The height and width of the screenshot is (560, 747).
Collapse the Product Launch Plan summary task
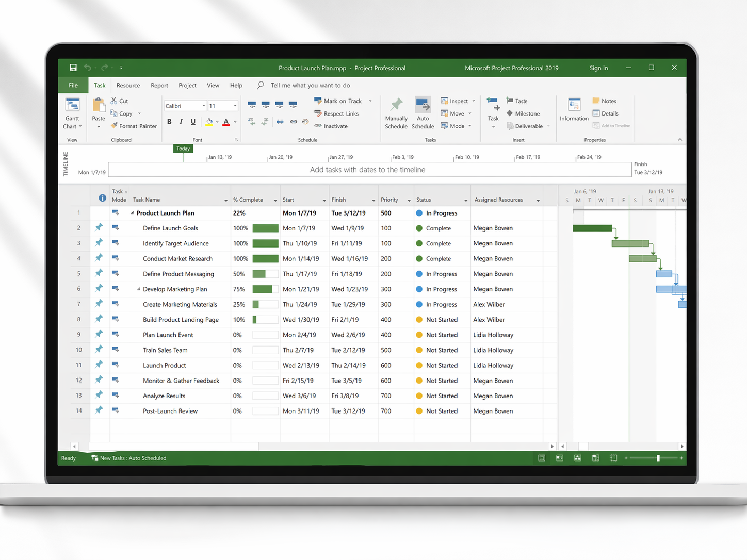pos(133,213)
